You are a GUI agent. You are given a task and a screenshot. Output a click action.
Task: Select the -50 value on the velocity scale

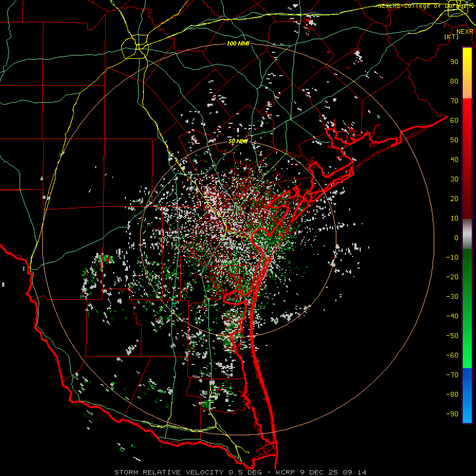click(x=452, y=335)
